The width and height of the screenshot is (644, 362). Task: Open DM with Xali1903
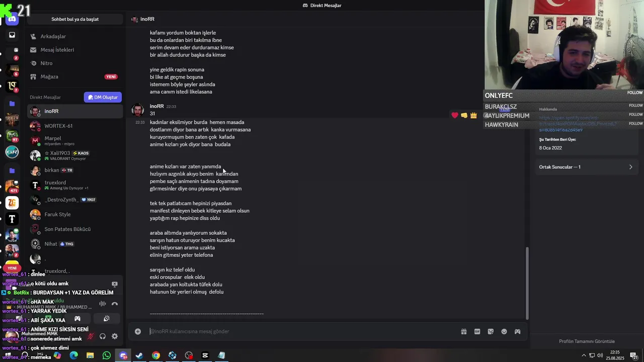click(x=75, y=155)
